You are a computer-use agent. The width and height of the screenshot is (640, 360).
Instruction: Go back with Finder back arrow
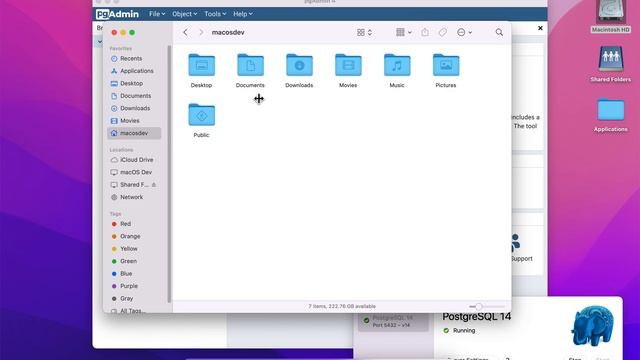185,32
